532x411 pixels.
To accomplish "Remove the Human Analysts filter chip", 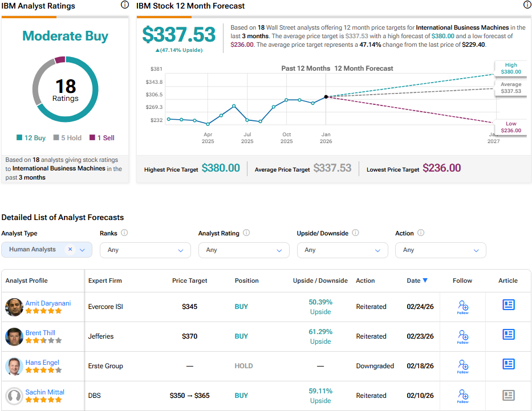I will tap(70, 249).
